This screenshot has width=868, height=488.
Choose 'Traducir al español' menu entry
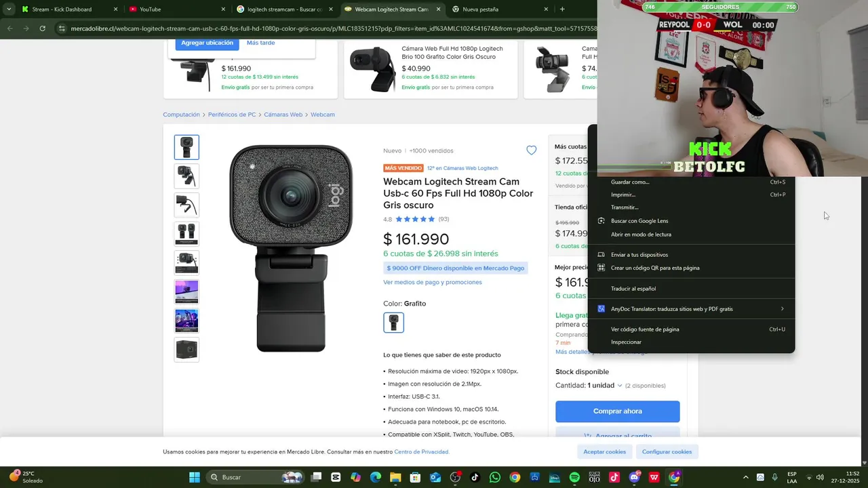pos(692,289)
